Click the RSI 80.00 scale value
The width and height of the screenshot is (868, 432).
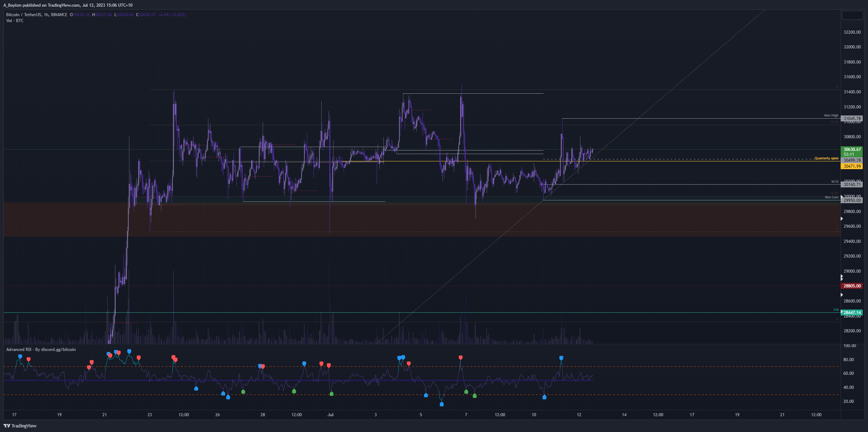point(848,360)
